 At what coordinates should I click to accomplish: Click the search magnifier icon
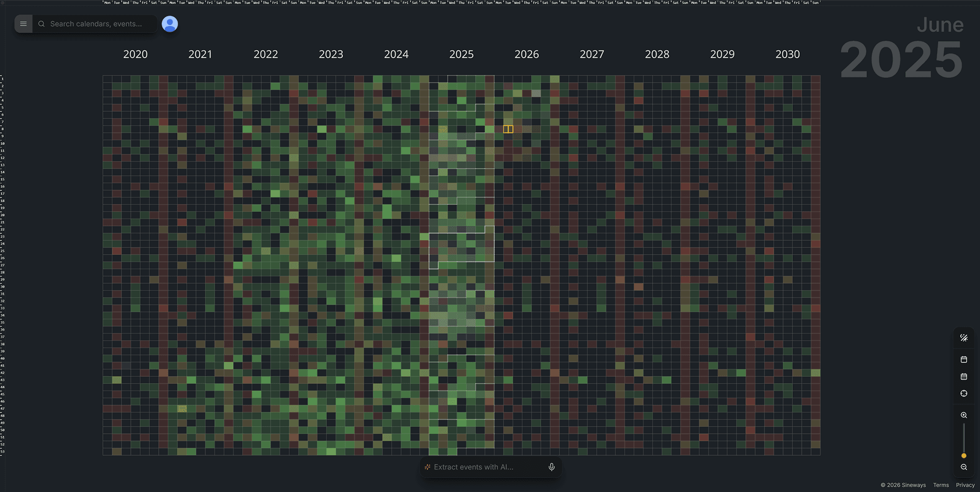pos(41,23)
